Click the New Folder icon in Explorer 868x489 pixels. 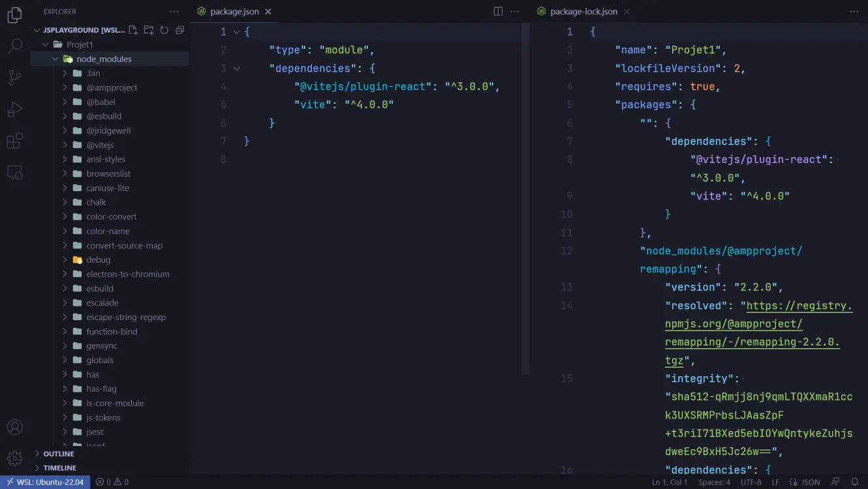click(x=149, y=30)
